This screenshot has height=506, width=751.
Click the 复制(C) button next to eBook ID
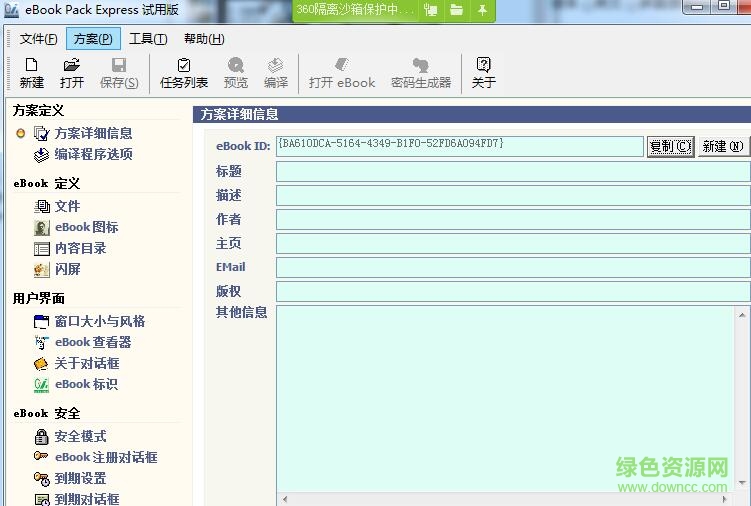pos(671,146)
